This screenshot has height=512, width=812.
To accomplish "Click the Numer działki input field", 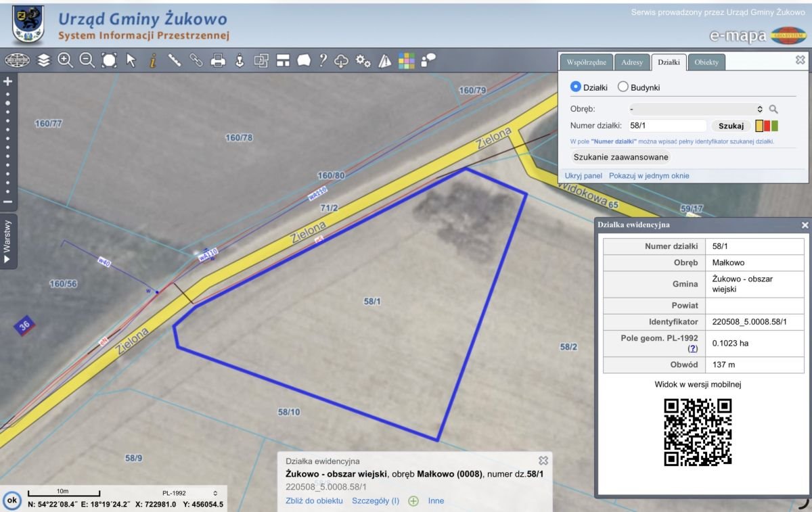I will [667, 126].
